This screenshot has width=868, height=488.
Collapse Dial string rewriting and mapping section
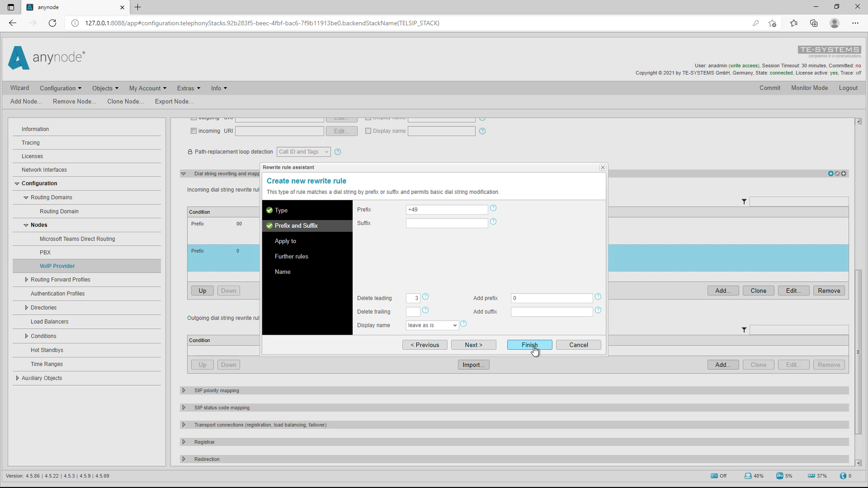pos(183,174)
